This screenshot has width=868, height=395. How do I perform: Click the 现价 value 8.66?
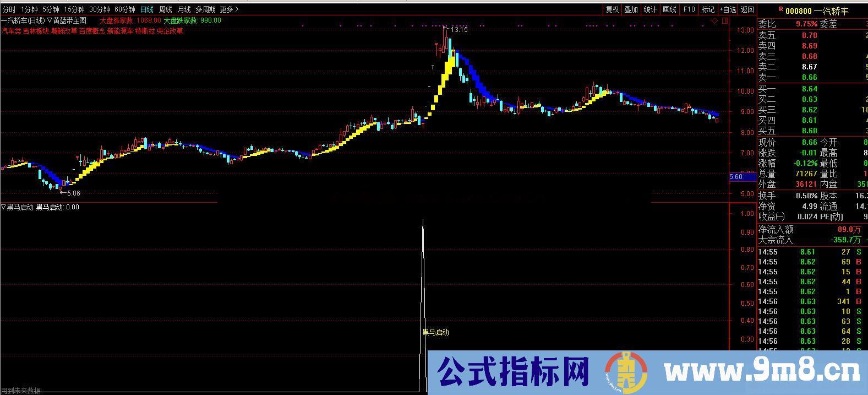(x=809, y=142)
